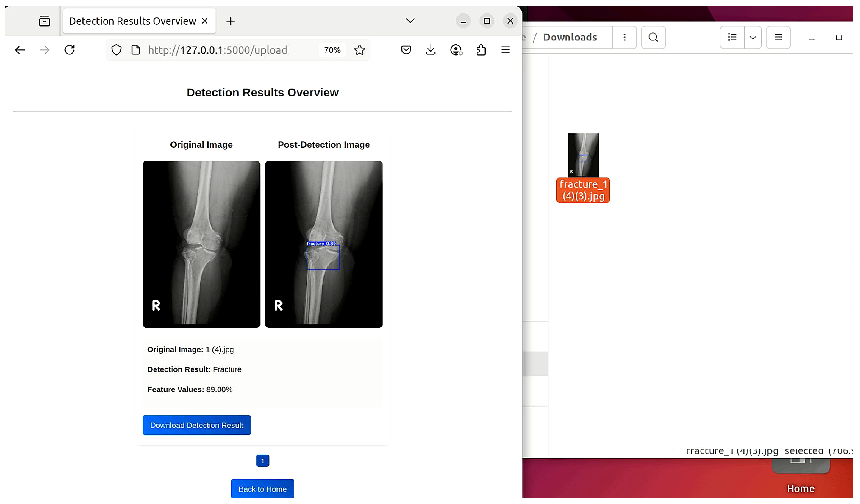Expand view options dropdown in Files
The width and height of the screenshot is (860, 504).
[753, 37]
